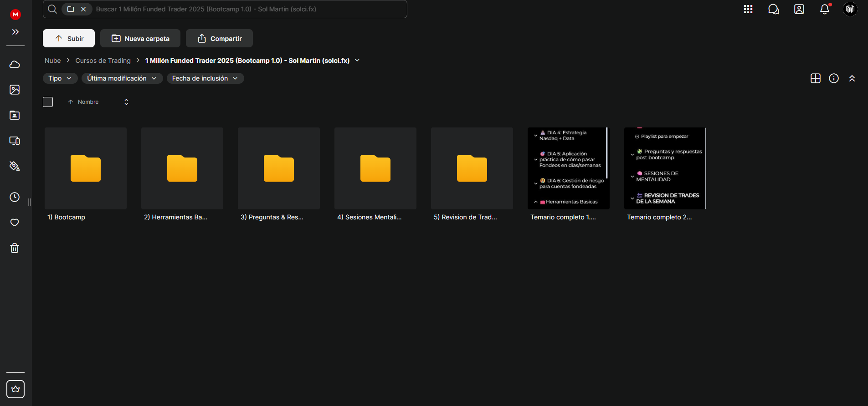Viewport: 868px width, 406px height.
Task: Open the Photos sidebar icon
Action: 15,90
